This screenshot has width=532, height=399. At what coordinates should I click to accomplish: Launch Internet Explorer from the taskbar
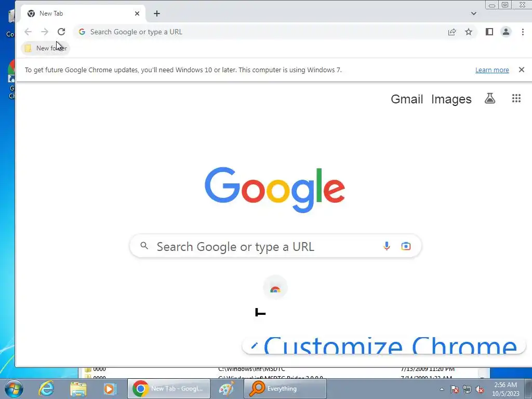click(x=46, y=389)
